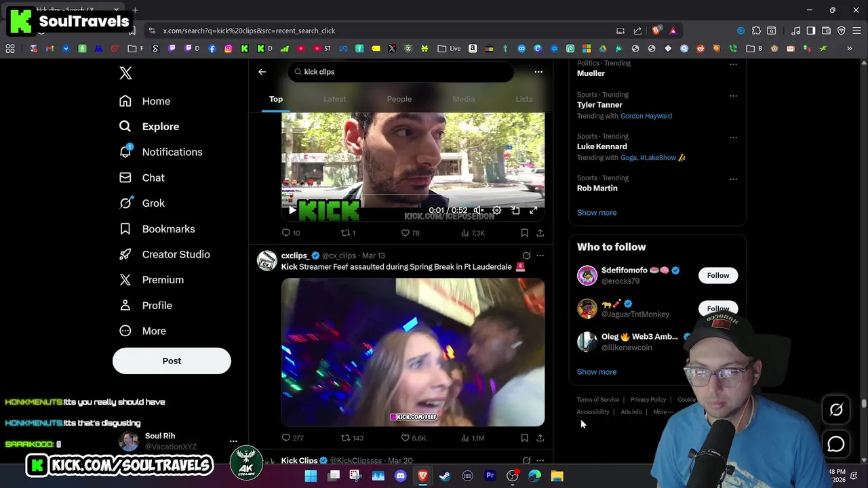Bookmark the cxclips_ post
Viewport: 868px width, 488px height.
[524, 439]
